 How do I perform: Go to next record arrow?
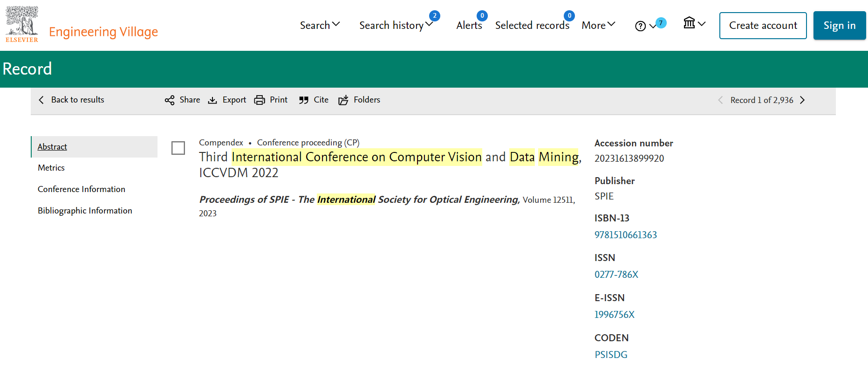802,100
